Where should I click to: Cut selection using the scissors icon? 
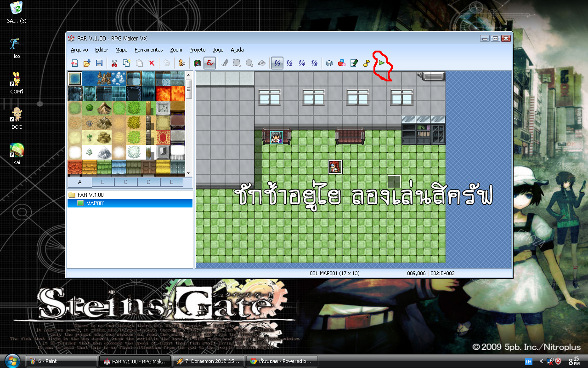[x=114, y=63]
